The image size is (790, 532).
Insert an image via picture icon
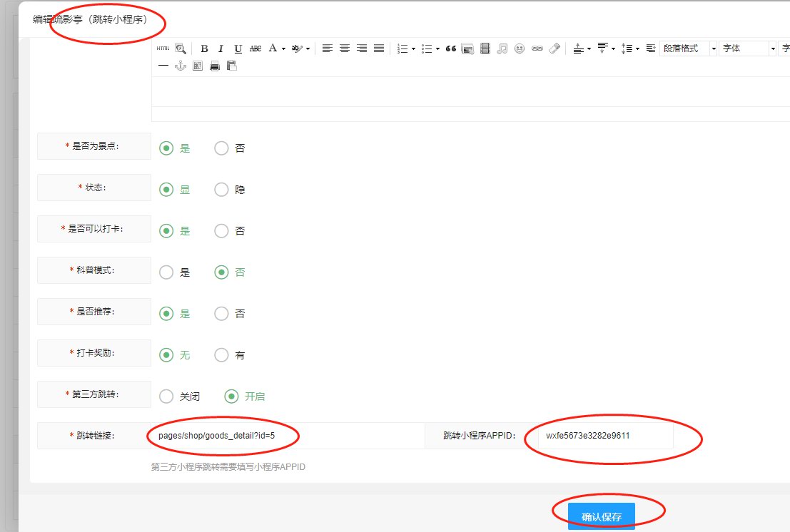[x=467, y=48]
